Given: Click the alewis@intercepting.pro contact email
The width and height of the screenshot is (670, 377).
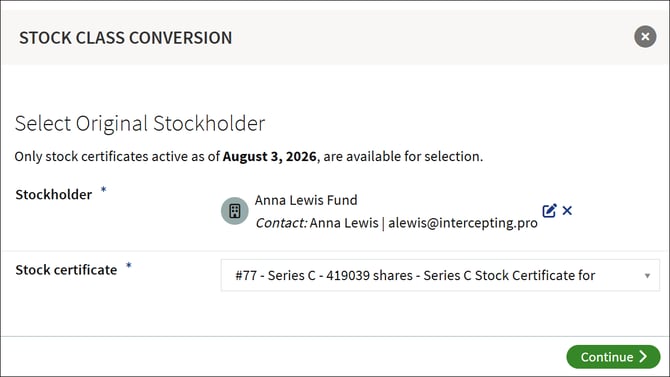Looking at the screenshot, I should (463, 223).
